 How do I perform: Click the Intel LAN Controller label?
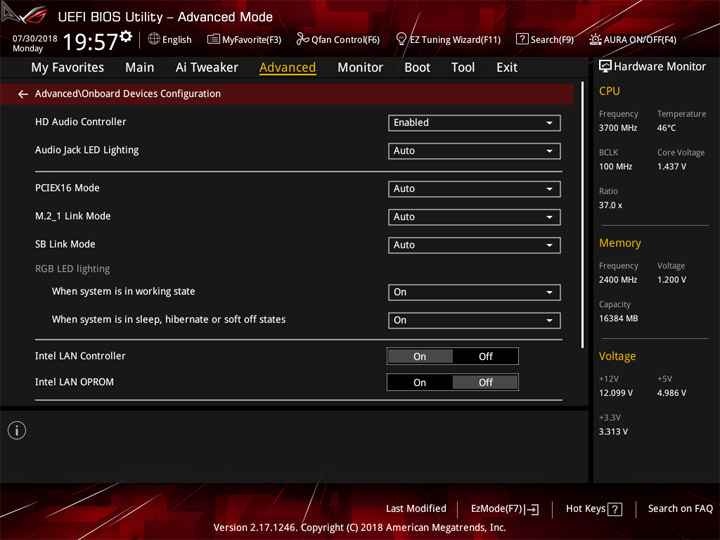point(80,356)
